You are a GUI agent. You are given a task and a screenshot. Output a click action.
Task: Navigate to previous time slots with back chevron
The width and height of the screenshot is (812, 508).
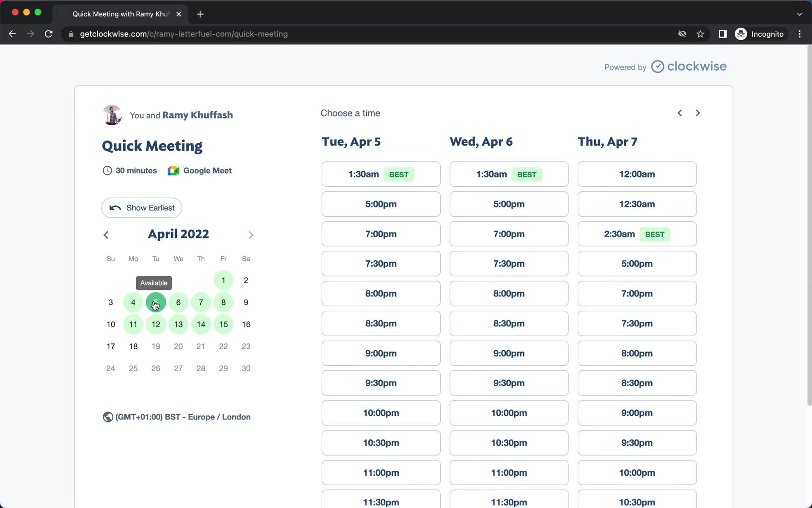[x=679, y=112]
